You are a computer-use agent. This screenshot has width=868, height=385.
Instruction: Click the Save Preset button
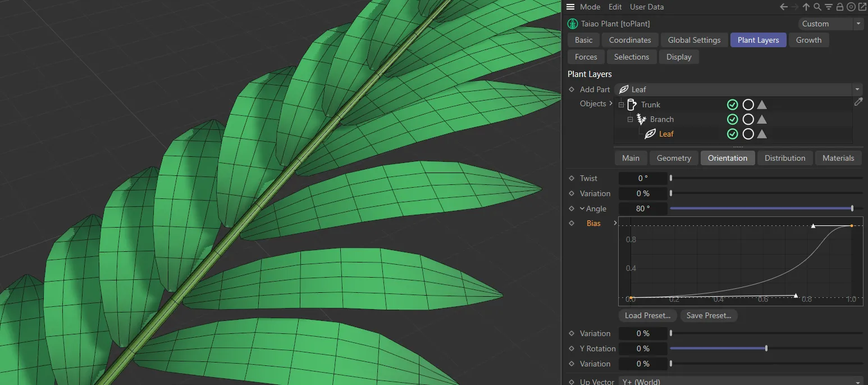[709, 315]
